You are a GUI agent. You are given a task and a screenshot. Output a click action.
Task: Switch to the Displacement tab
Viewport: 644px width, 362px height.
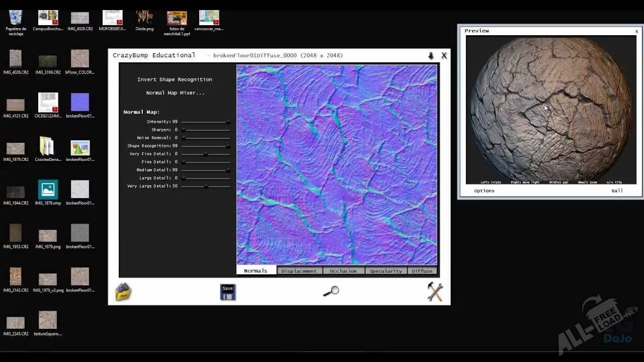pos(299,271)
